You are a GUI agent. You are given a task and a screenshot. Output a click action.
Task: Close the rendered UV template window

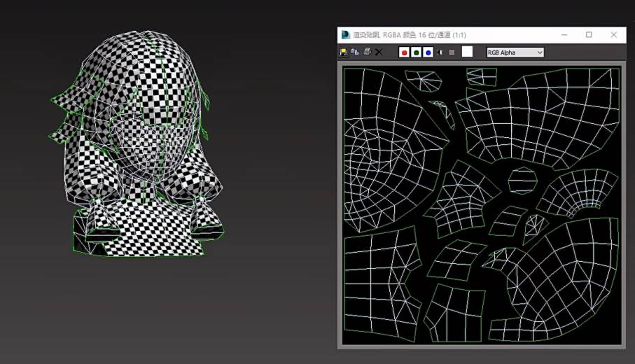[614, 34]
